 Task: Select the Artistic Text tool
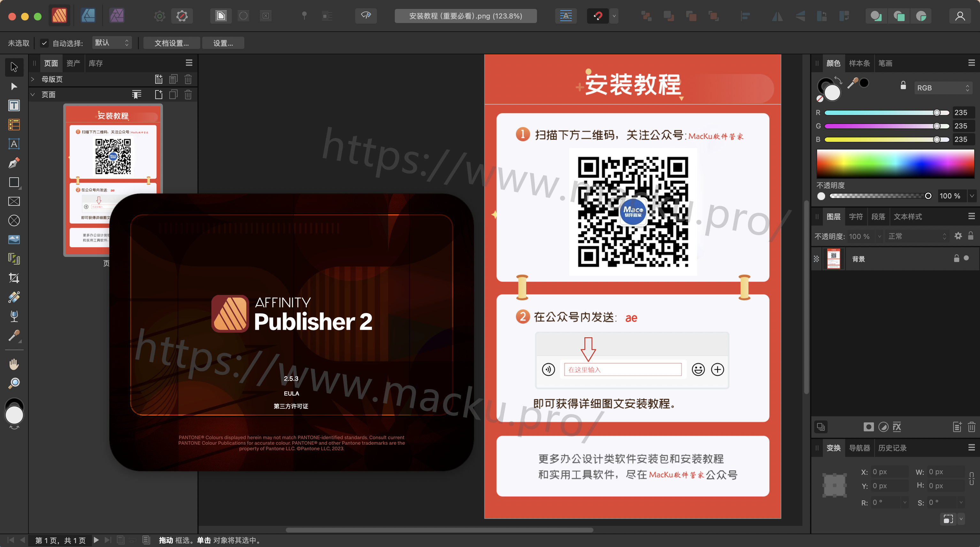[x=14, y=144]
